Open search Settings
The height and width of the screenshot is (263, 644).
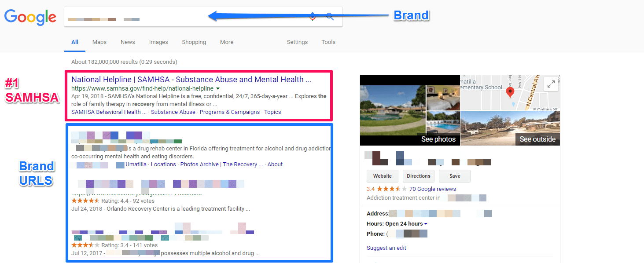[x=297, y=42]
